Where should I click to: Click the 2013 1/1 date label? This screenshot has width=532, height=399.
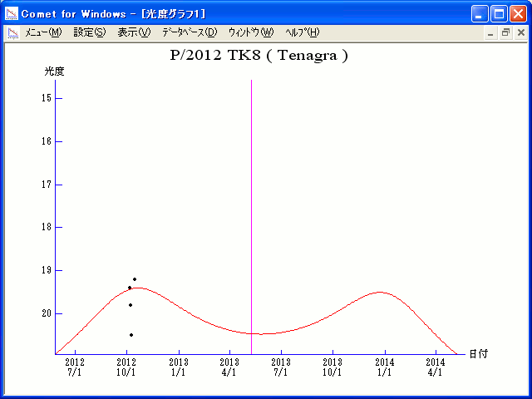point(179,367)
